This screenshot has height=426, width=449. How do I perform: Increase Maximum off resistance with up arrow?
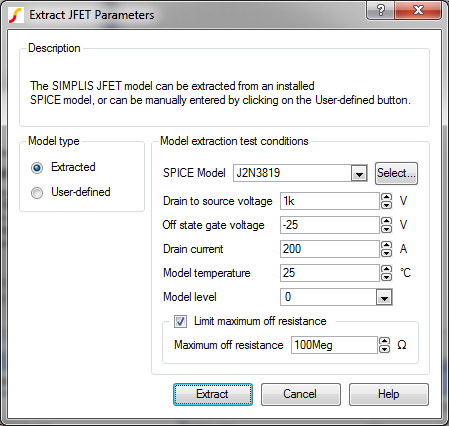click(x=384, y=341)
